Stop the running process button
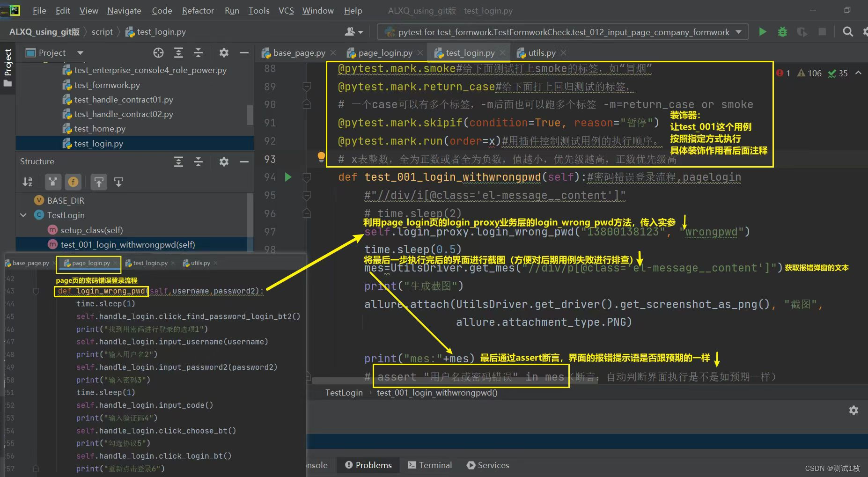868x477 pixels. [x=822, y=32]
